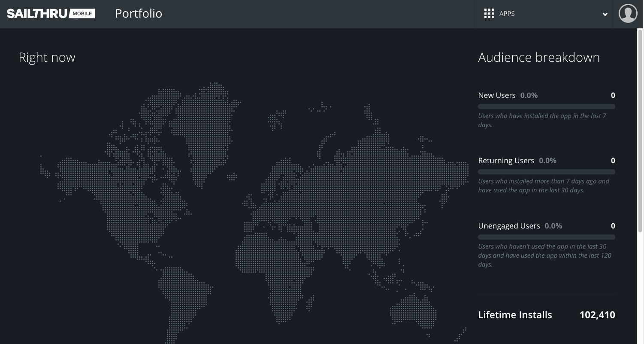Click the 102,410 lifetime installs count
Viewport: 644px width, 344px height.
597,315
